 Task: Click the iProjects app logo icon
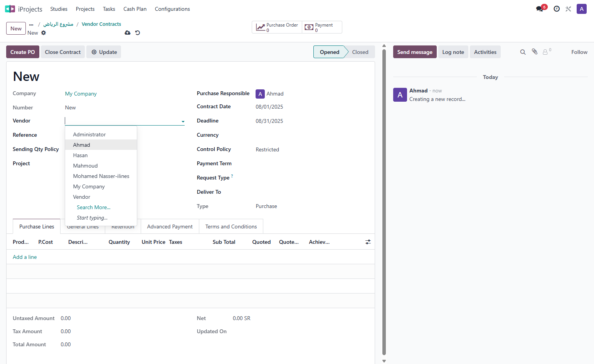(x=10, y=9)
